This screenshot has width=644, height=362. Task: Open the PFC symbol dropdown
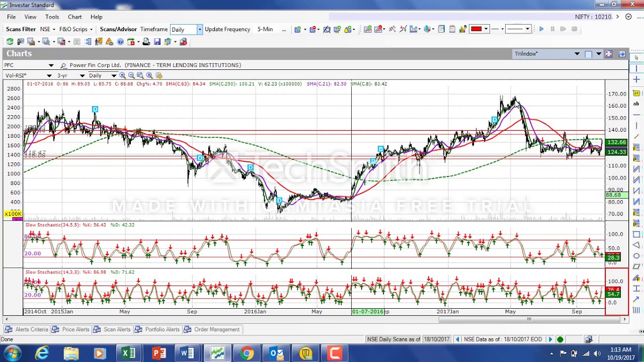[x=51, y=65]
